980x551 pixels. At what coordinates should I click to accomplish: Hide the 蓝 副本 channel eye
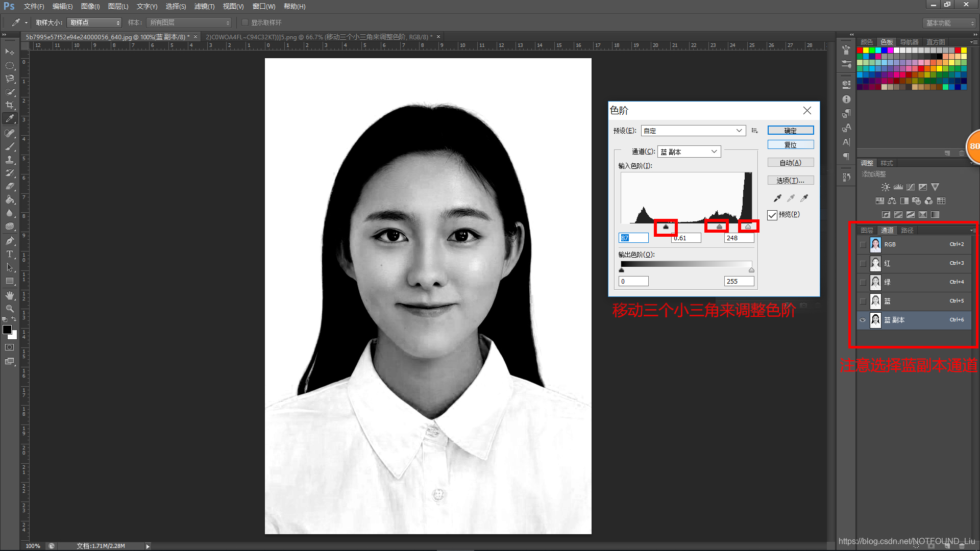point(863,320)
